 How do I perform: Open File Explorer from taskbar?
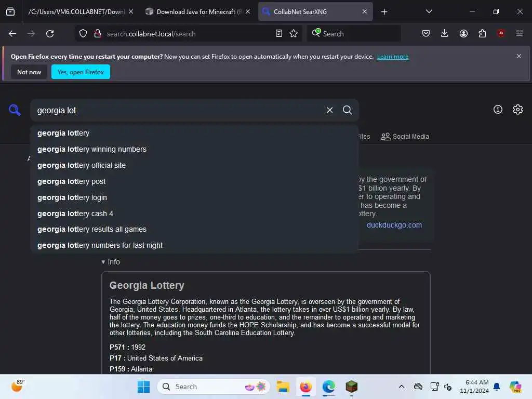(x=283, y=387)
